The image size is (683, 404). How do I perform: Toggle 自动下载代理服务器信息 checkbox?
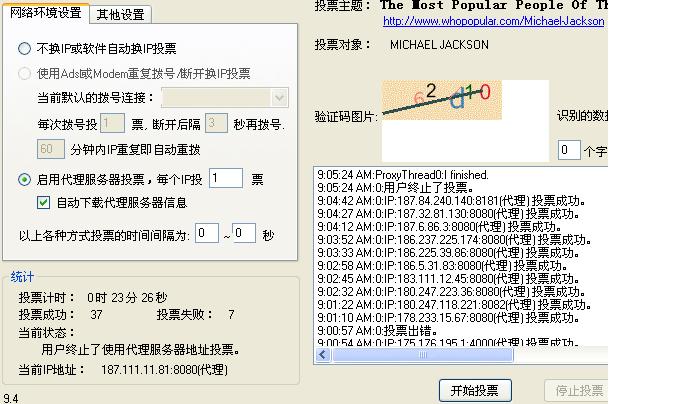(x=43, y=203)
